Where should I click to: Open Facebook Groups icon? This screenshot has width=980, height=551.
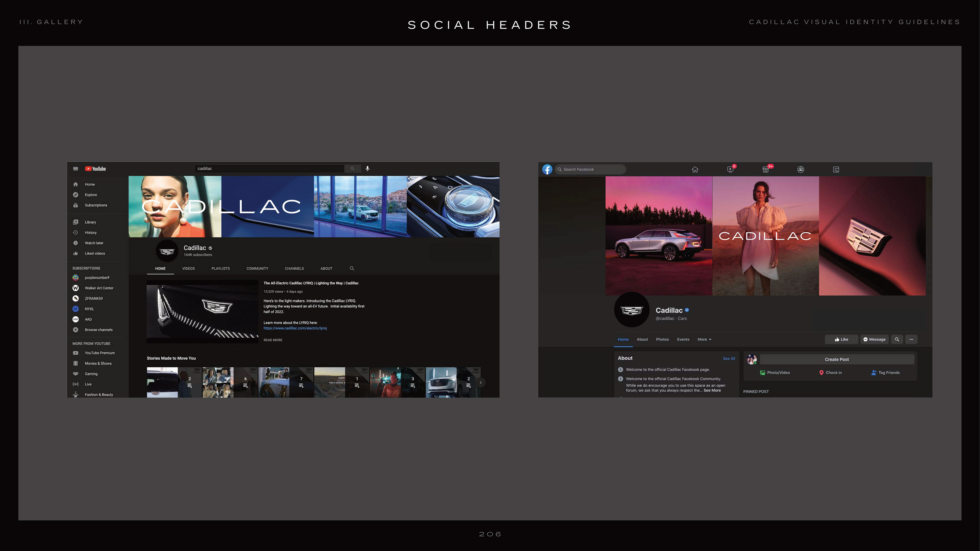[801, 170]
